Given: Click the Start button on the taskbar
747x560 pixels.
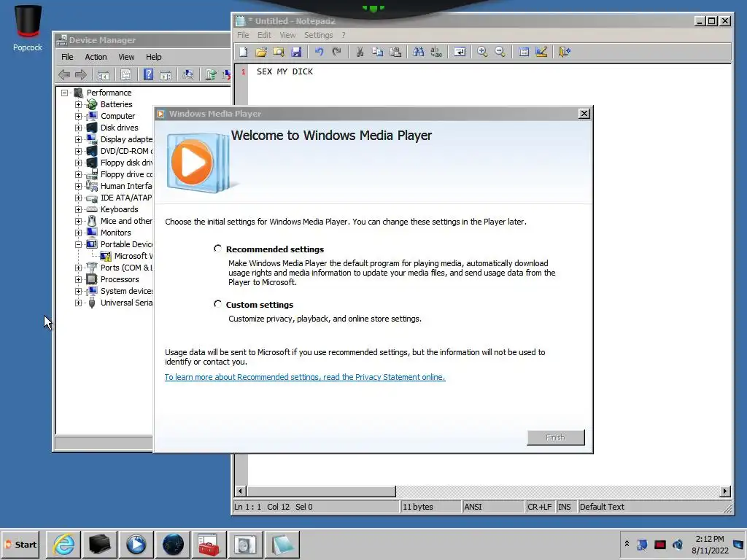Looking at the screenshot, I should click(20, 544).
